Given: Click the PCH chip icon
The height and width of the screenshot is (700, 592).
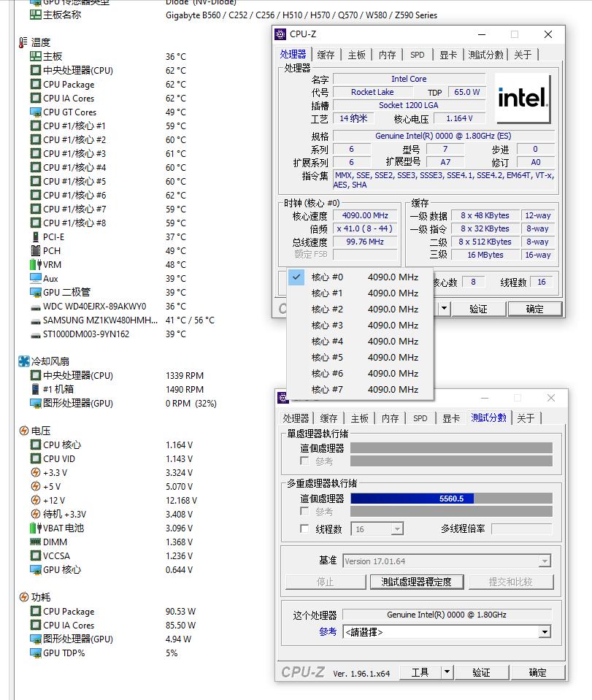Looking at the screenshot, I should tap(36, 250).
